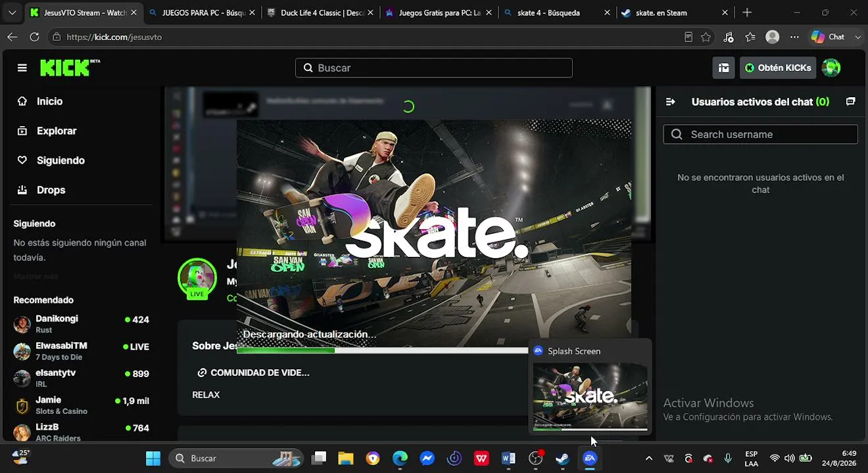This screenshot has width=868, height=473.
Task: Show hidden system tray icons
Action: tap(649, 459)
